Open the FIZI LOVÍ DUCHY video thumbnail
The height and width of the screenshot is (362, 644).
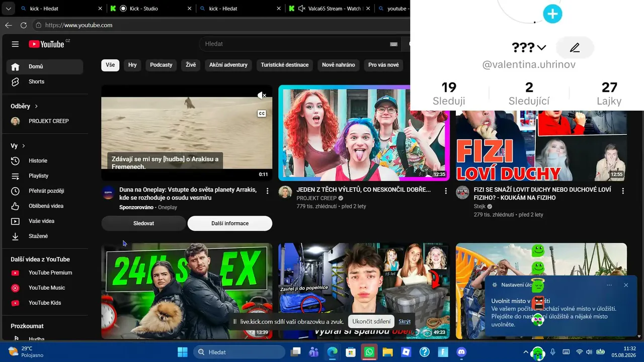pos(541,146)
